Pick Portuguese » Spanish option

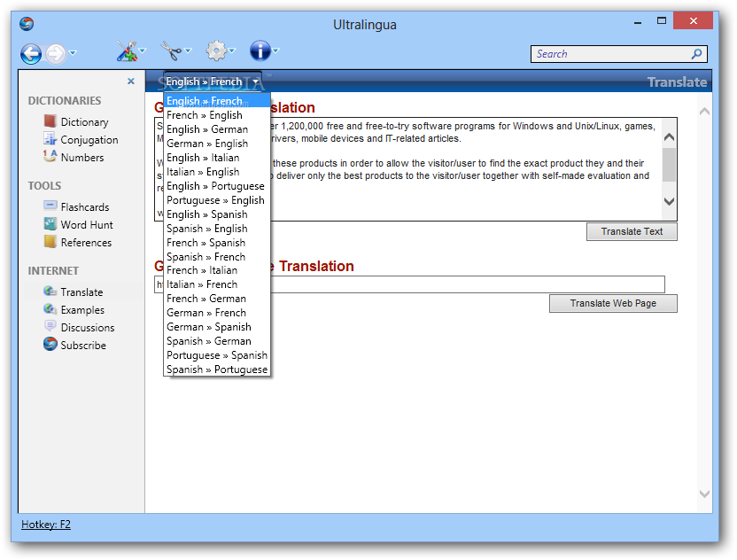click(217, 355)
